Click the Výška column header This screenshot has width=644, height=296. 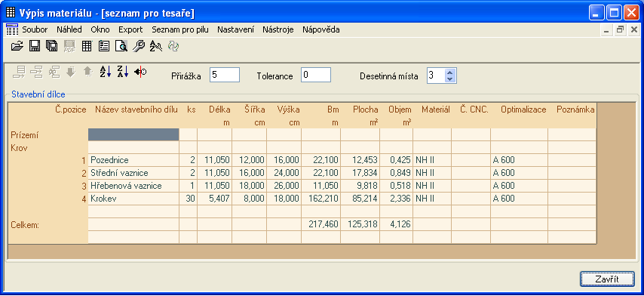click(x=288, y=109)
